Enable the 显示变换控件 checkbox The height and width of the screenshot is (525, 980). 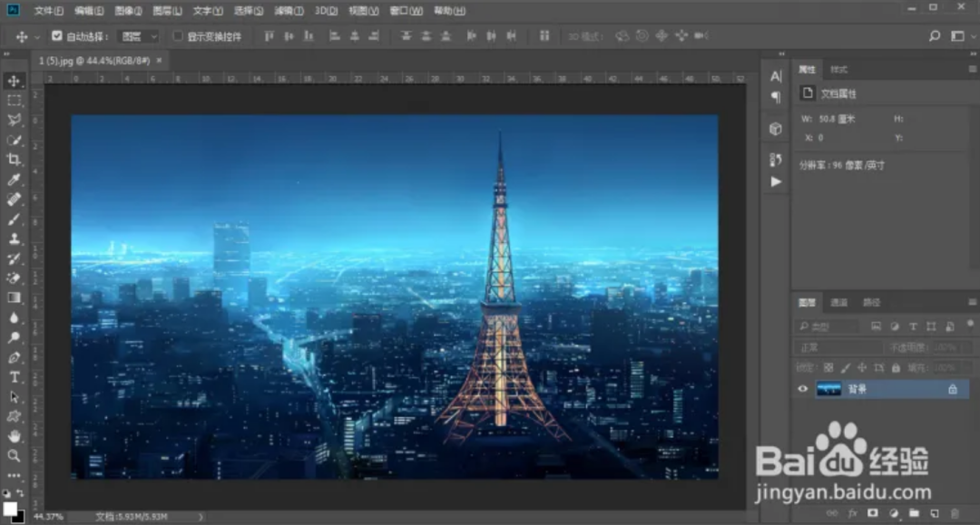tap(178, 36)
